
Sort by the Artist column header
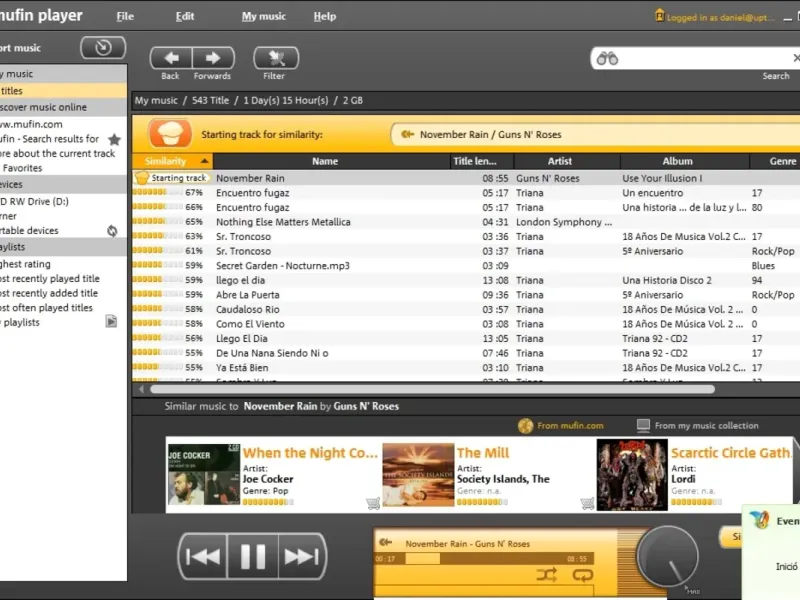point(567,161)
